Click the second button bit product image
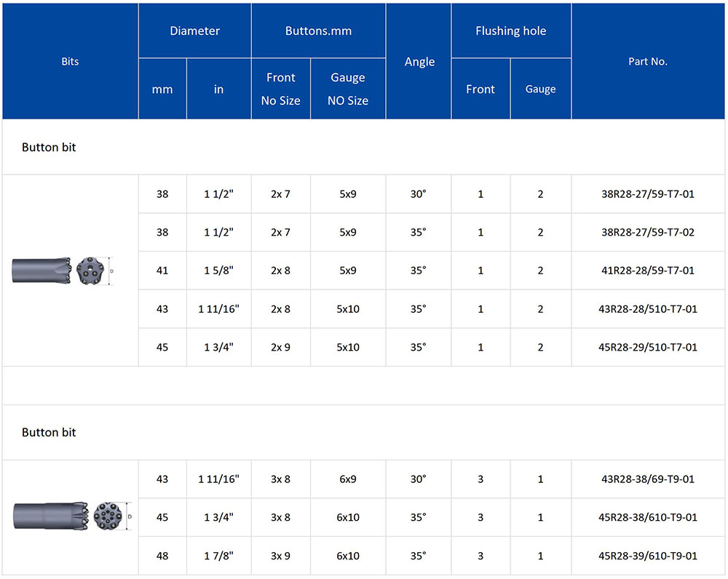Screen dimensions: 728x579 pos(71,516)
